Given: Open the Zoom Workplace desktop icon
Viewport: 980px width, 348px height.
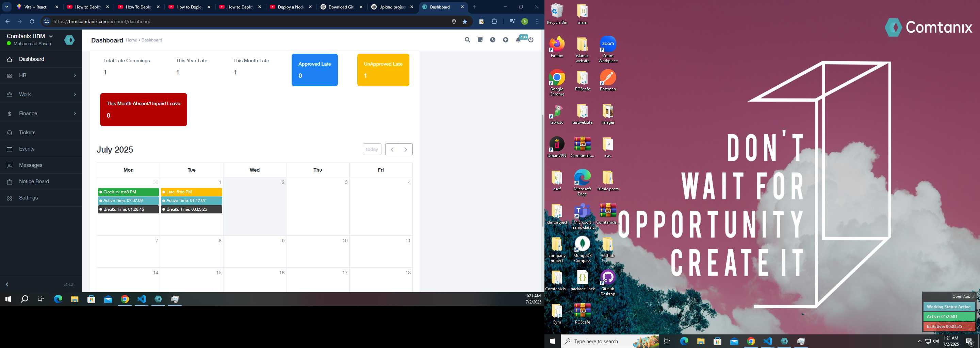Looking at the screenshot, I should tap(607, 50).
